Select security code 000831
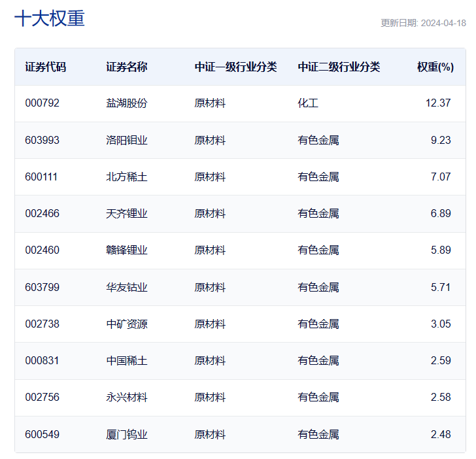The width and height of the screenshot is (476, 459). point(42,361)
